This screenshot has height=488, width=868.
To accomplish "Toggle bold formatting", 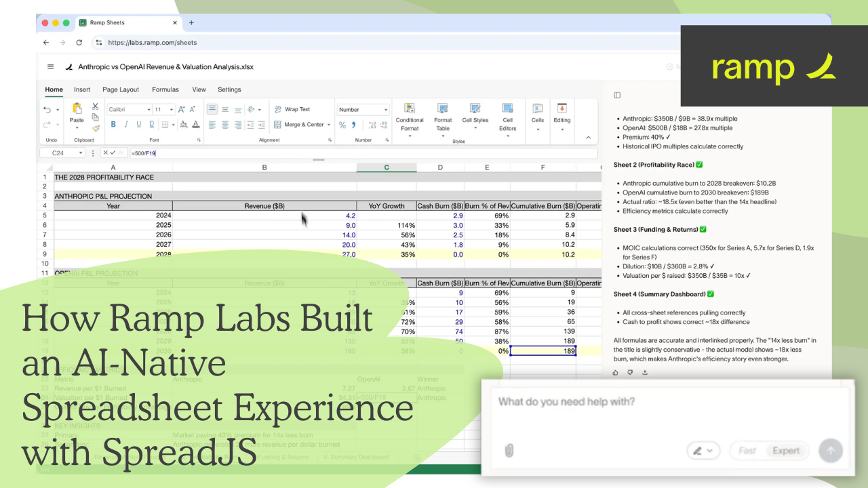I will click(x=113, y=124).
